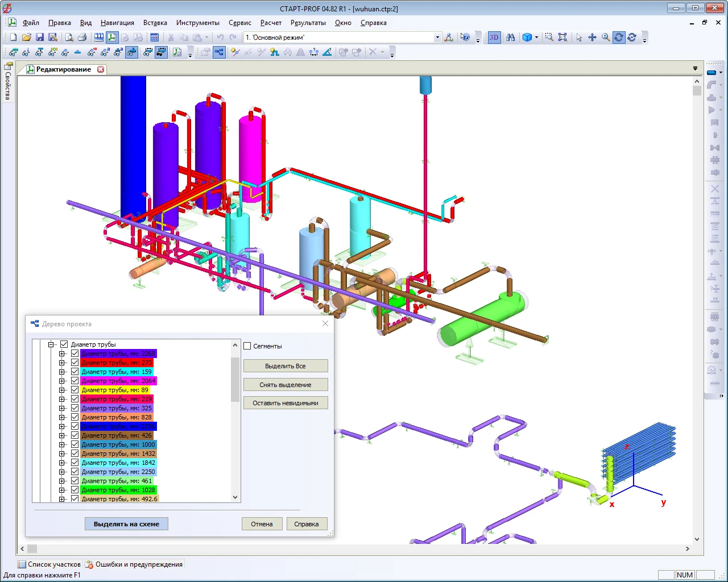Select the green Диаметр трубы, мм: 1028 color item
This screenshot has height=582, width=728.
[x=118, y=490]
